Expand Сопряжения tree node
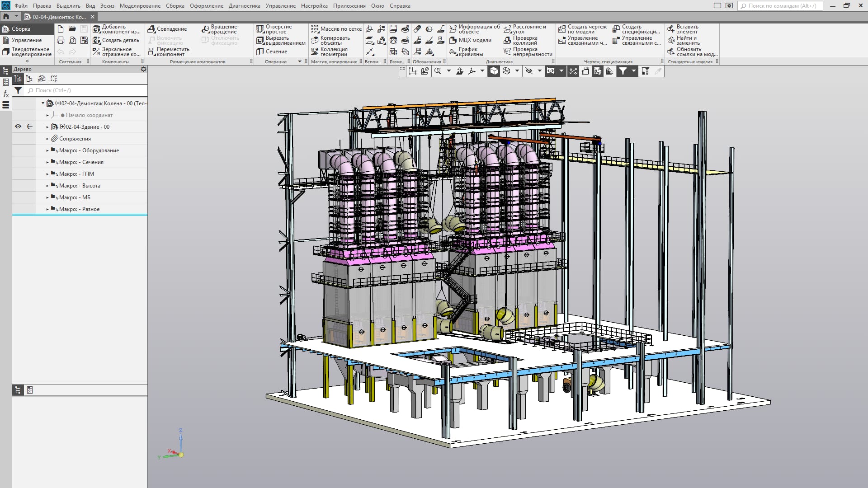868x488 pixels. coord(47,139)
